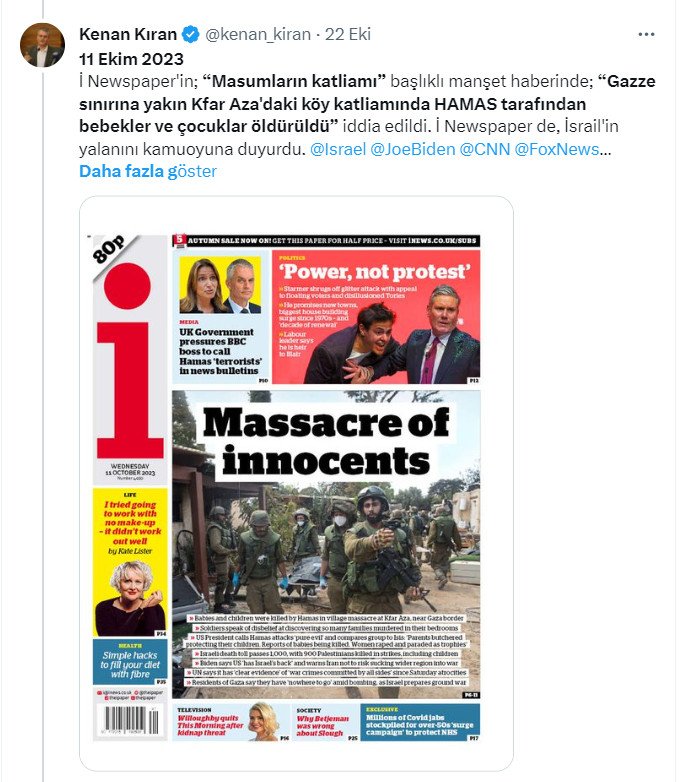Open the @JoeBiden mention link
Viewport: 700px width, 782px height.
click(x=413, y=149)
